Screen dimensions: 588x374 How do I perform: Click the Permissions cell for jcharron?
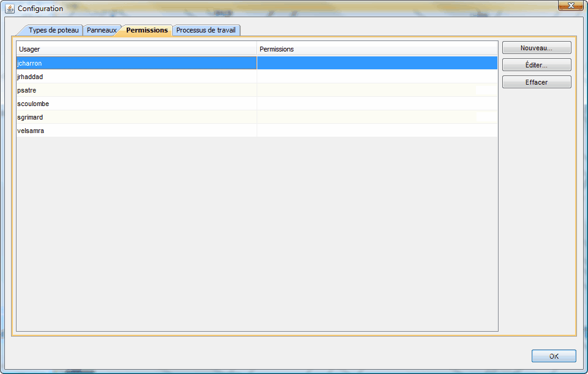pos(377,63)
